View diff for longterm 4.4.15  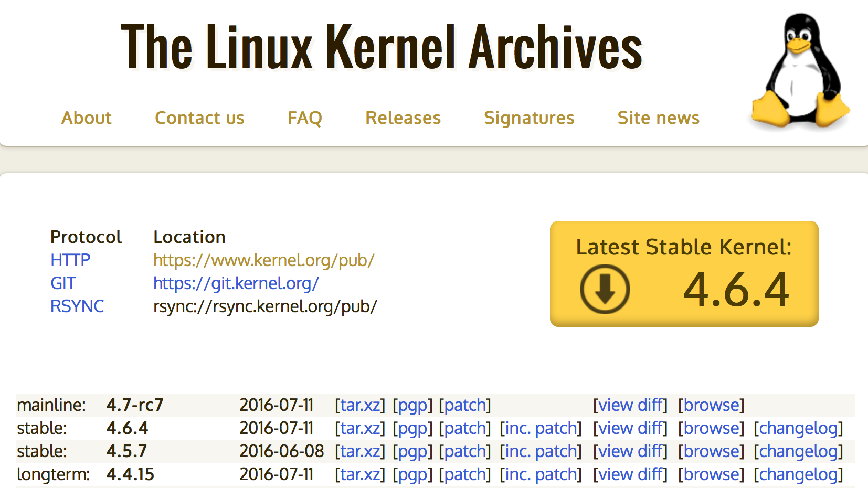coord(630,474)
